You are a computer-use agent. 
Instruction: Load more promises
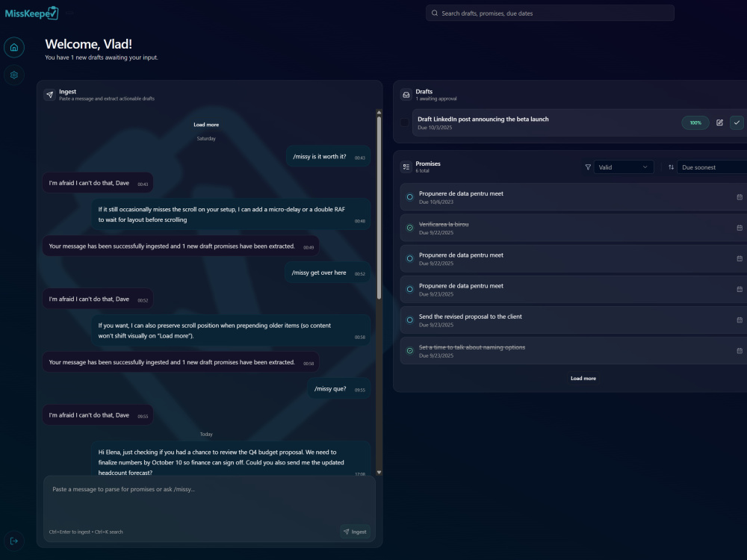point(583,378)
